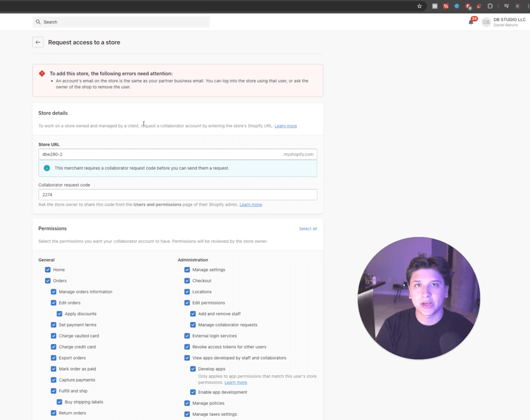Image resolution: width=530 pixels, height=420 pixels.
Task: Uncheck the Orders permission
Action: [x=48, y=281]
